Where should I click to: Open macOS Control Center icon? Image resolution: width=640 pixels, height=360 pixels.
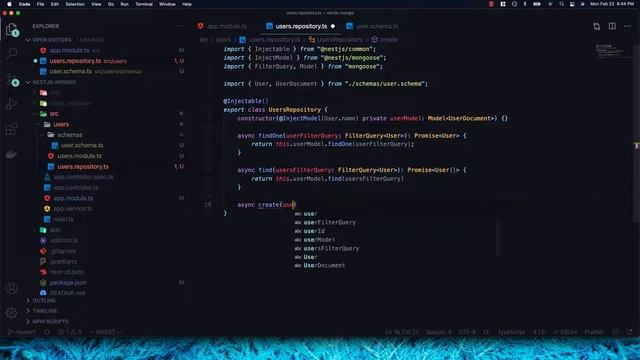click(x=572, y=4)
